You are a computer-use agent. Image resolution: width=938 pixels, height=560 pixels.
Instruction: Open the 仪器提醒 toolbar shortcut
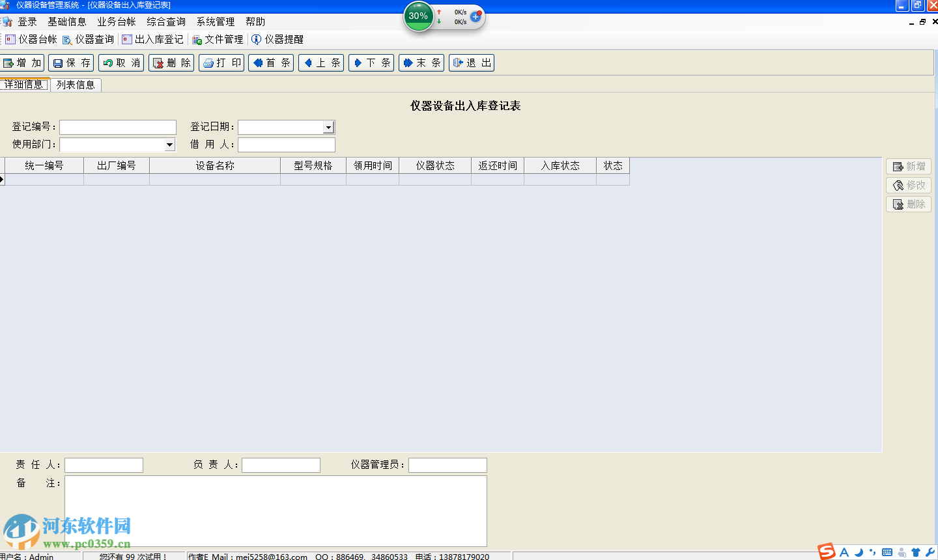tap(277, 40)
